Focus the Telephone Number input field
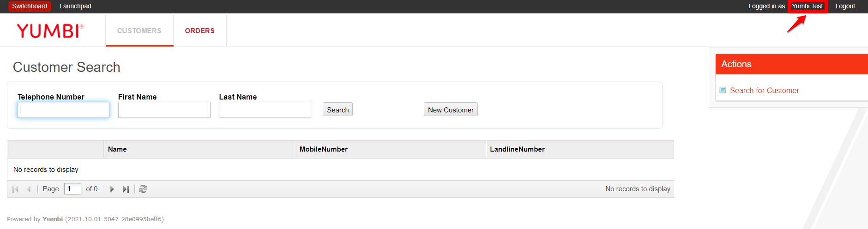 [x=63, y=110]
